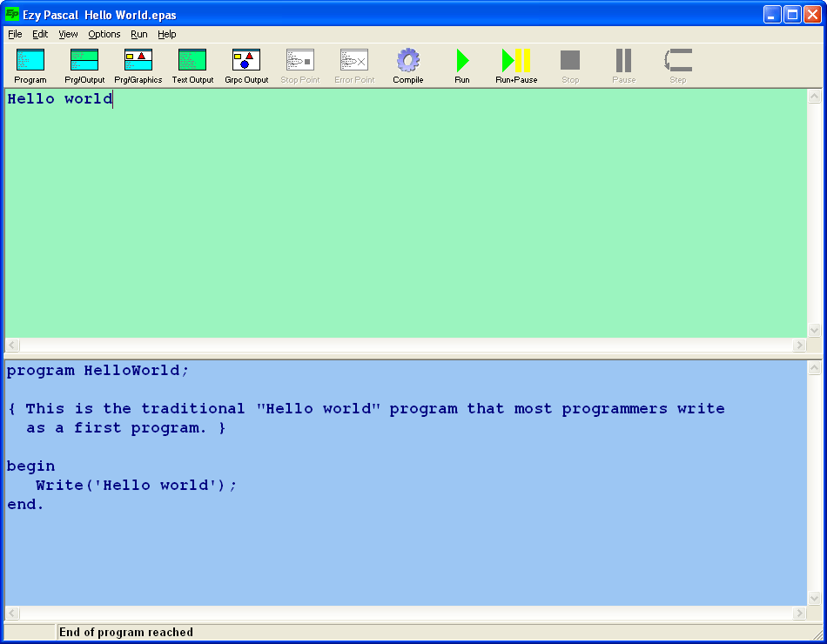The width and height of the screenshot is (827, 644).
Task: Run the current program
Action: 462,59
